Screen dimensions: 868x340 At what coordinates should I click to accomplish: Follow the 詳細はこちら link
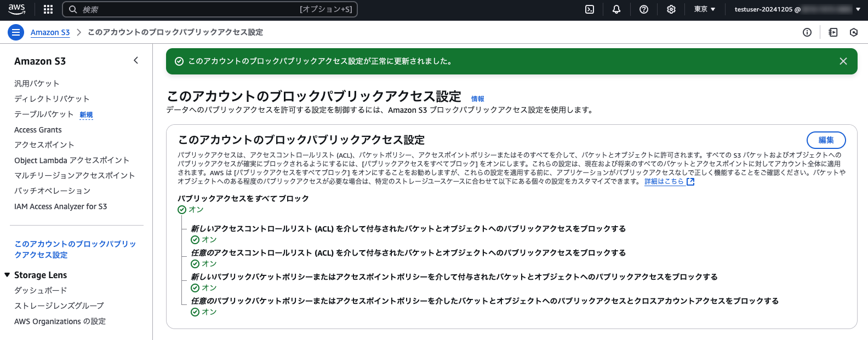tap(664, 182)
